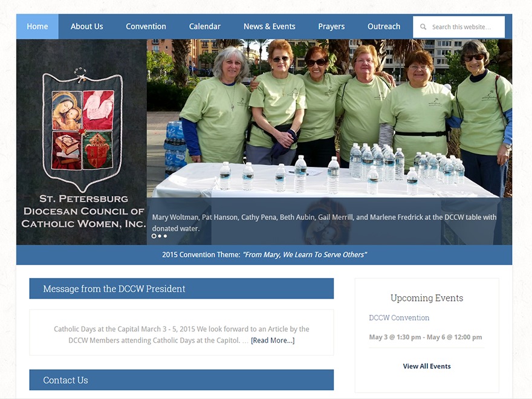This screenshot has height=399, width=532.
Task: Click the Upcoming Events heading
Action: [x=426, y=298]
